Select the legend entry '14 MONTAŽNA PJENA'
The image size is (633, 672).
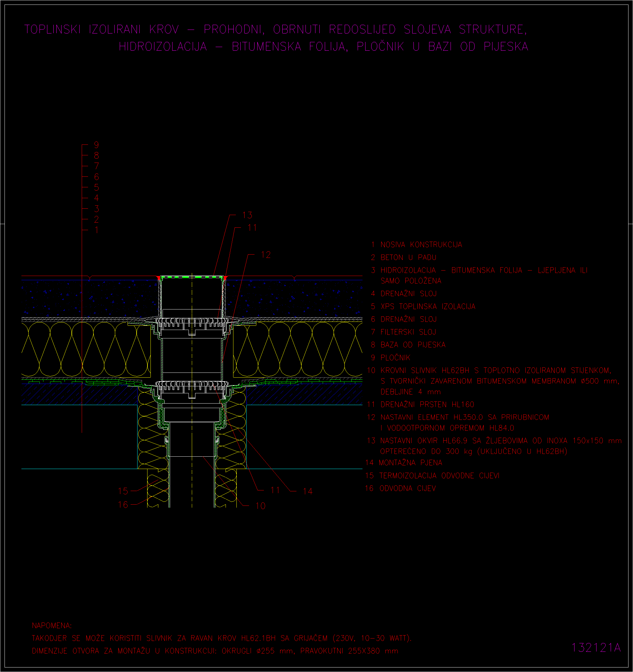404,463
